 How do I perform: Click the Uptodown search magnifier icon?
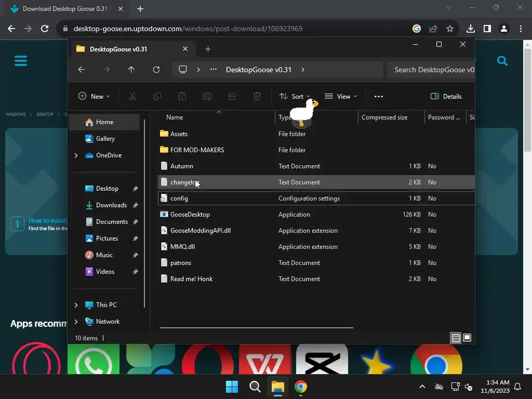click(x=502, y=61)
